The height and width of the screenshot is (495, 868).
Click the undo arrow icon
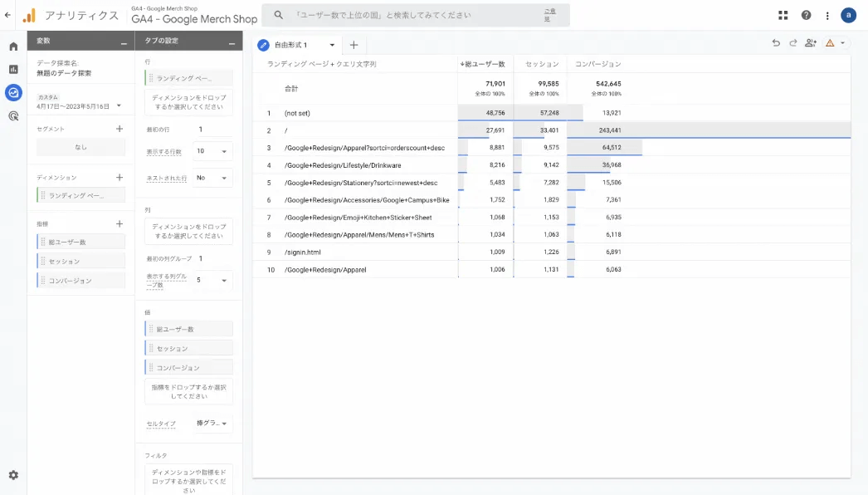(x=776, y=43)
